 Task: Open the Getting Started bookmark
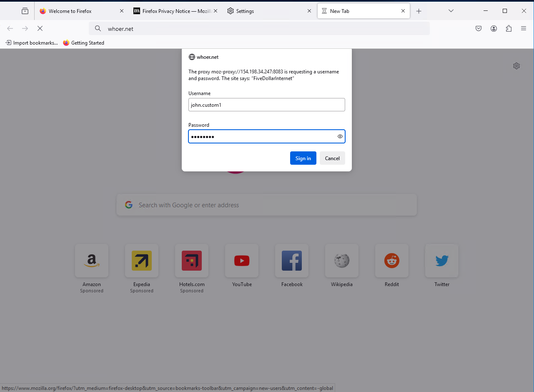(x=83, y=43)
